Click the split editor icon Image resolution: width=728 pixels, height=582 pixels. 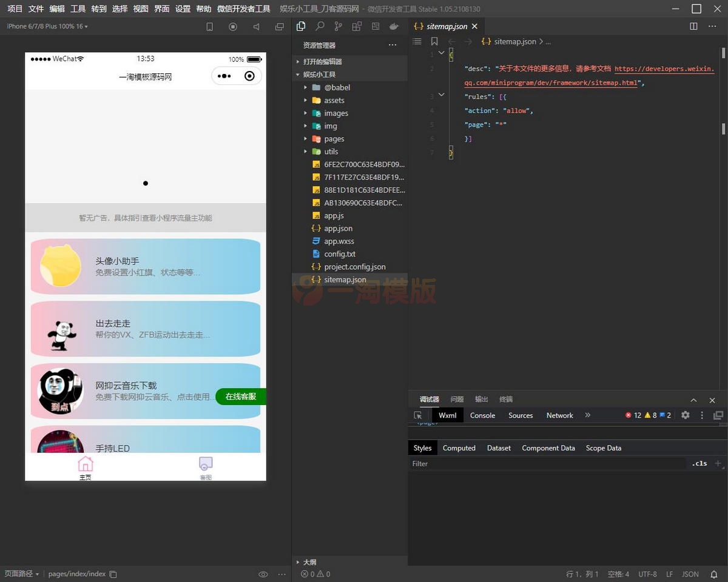pyautogui.click(x=693, y=27)
